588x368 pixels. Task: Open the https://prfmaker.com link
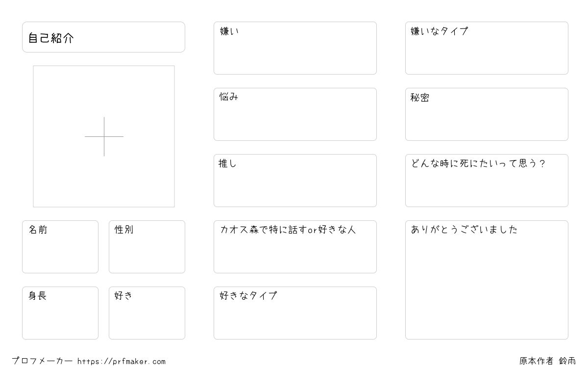[x=122, y=362]
